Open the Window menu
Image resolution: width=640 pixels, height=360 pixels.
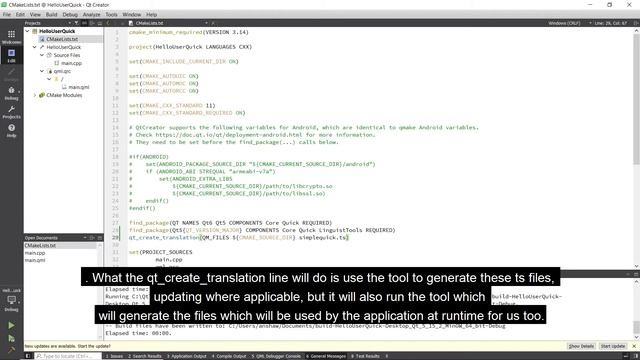tap(131, 15)
